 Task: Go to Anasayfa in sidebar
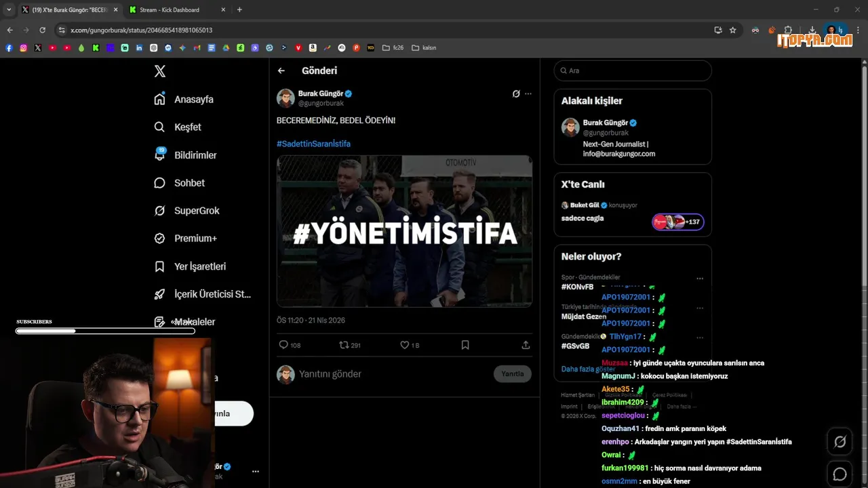coord(184,100)
